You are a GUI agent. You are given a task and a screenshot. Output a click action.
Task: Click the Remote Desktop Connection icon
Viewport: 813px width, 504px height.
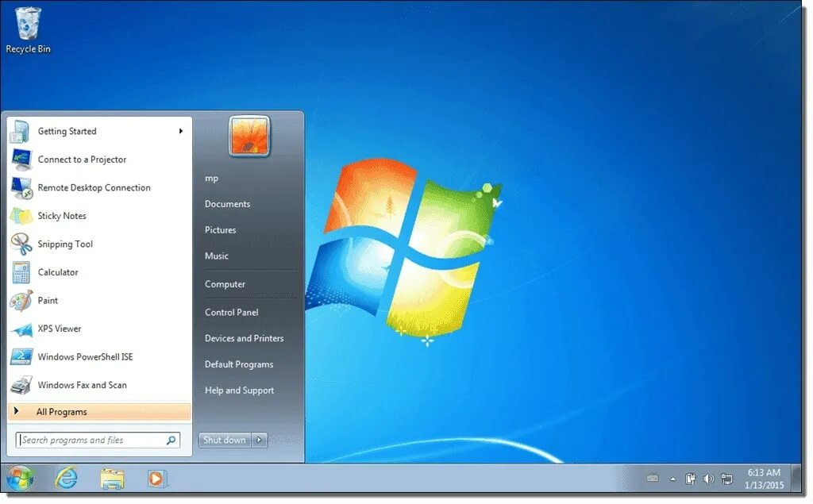[x=21, y=187]
